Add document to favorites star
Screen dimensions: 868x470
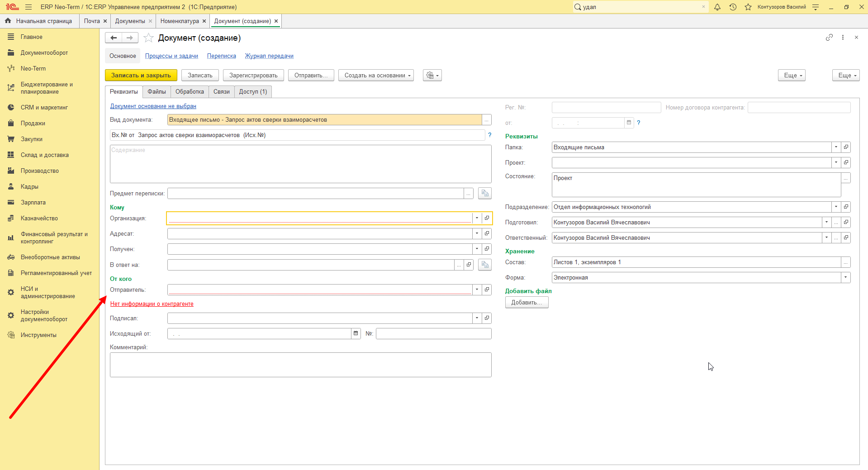click(x=148, y=38)
